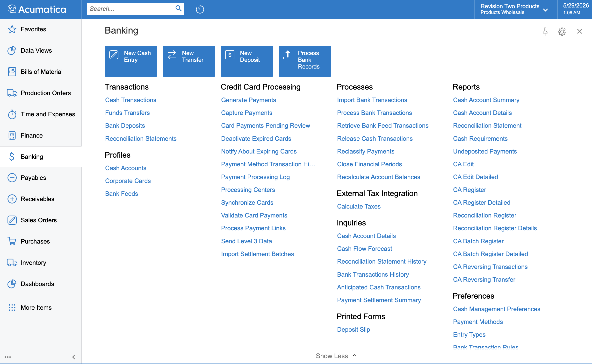The height and width of the screenshot is (364, 592).
Task: Open the recent history clock icon
Action: point(200,9)
